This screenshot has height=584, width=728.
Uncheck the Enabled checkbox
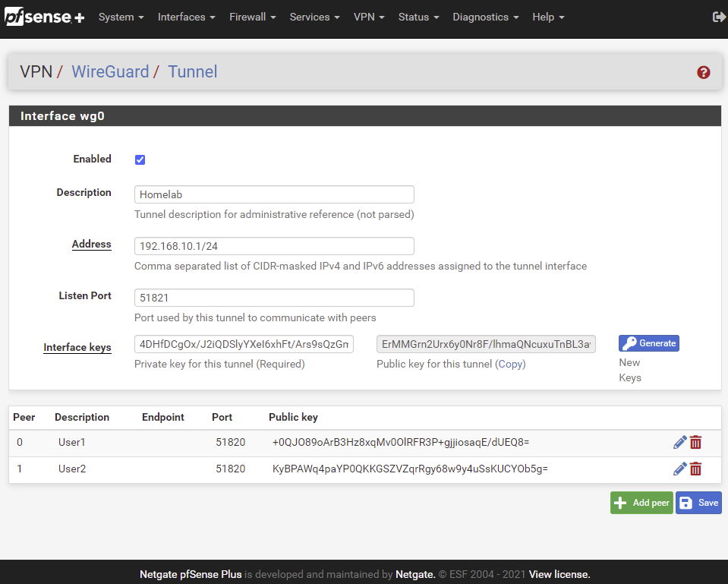(140, 159)
